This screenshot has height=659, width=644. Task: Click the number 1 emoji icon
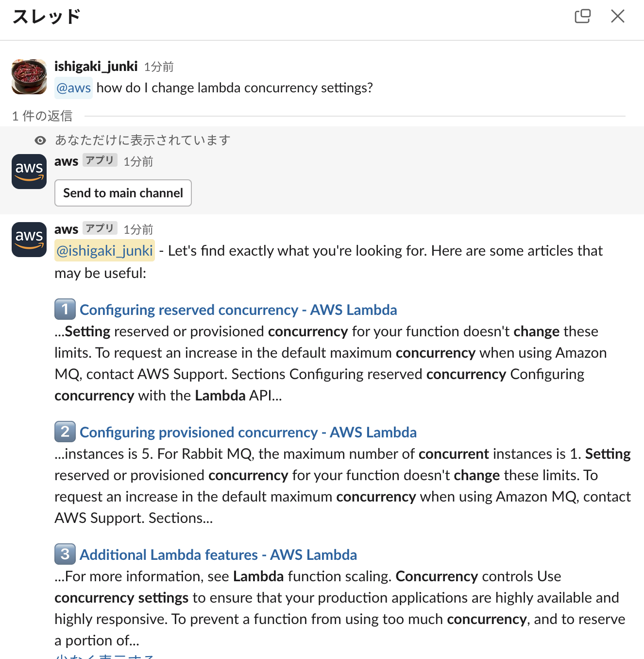point(65,309)
